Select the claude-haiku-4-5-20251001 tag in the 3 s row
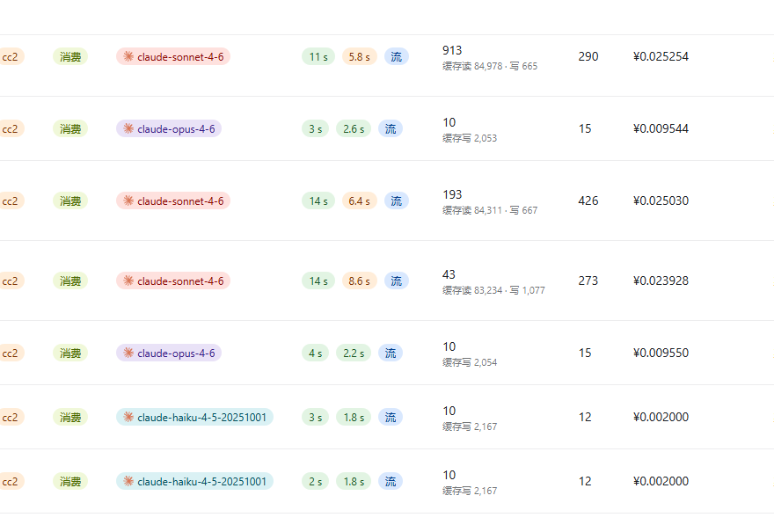774x532 pixels. tap(194, 417)
